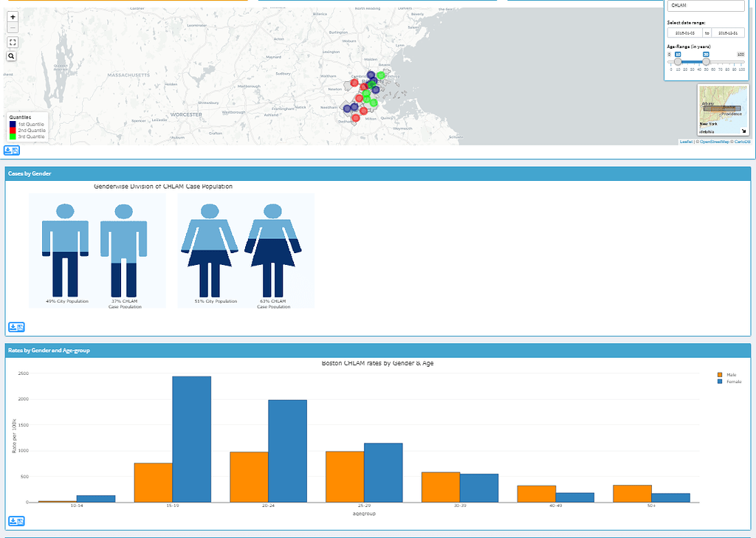
Task: Open the map fullscreen view
Action: click(x=12, y=42)
